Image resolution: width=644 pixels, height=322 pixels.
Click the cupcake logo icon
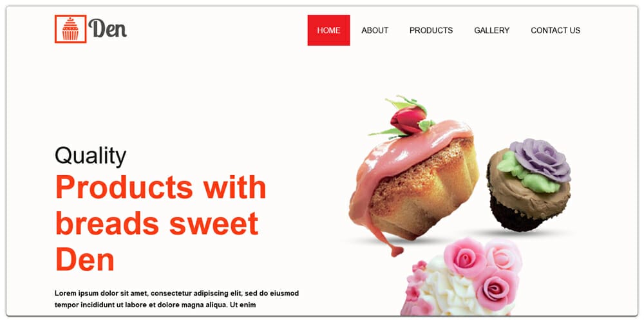pos(70,29)
